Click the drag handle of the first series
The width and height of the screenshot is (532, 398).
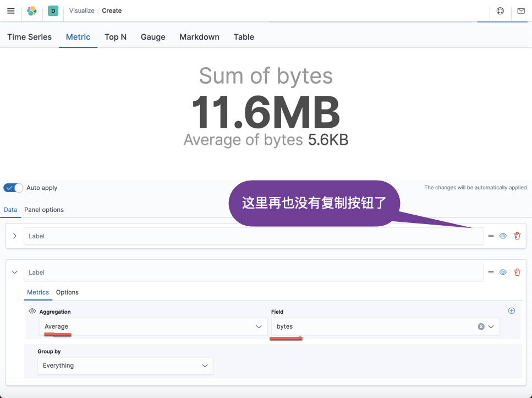[x=491, y=236]
